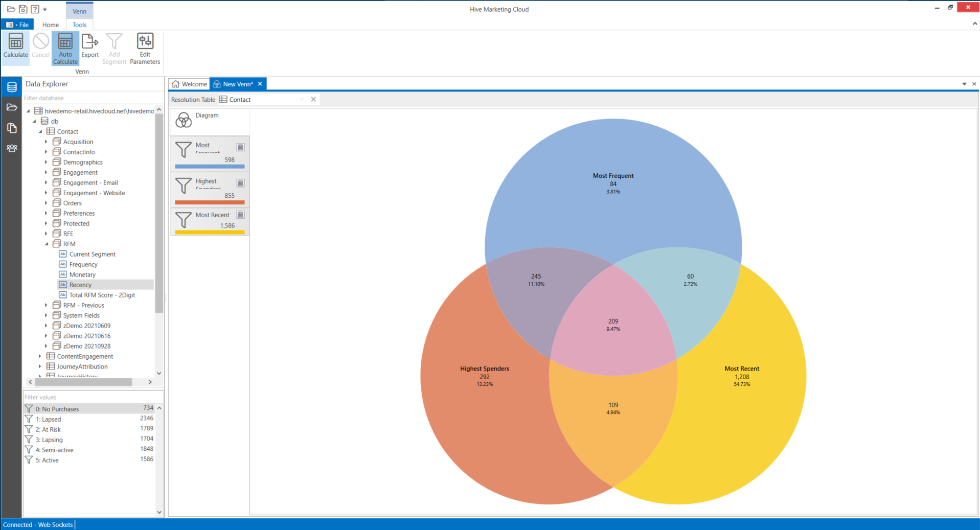Image resolution: width=980 pixels, height=530 pixels.
Task: Click the save quick-access icon
Action: coord(23,9)
